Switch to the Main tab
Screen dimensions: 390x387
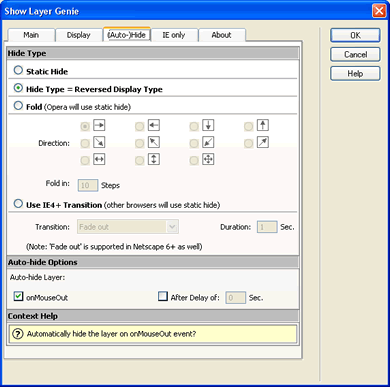click(x=31, y=35)
